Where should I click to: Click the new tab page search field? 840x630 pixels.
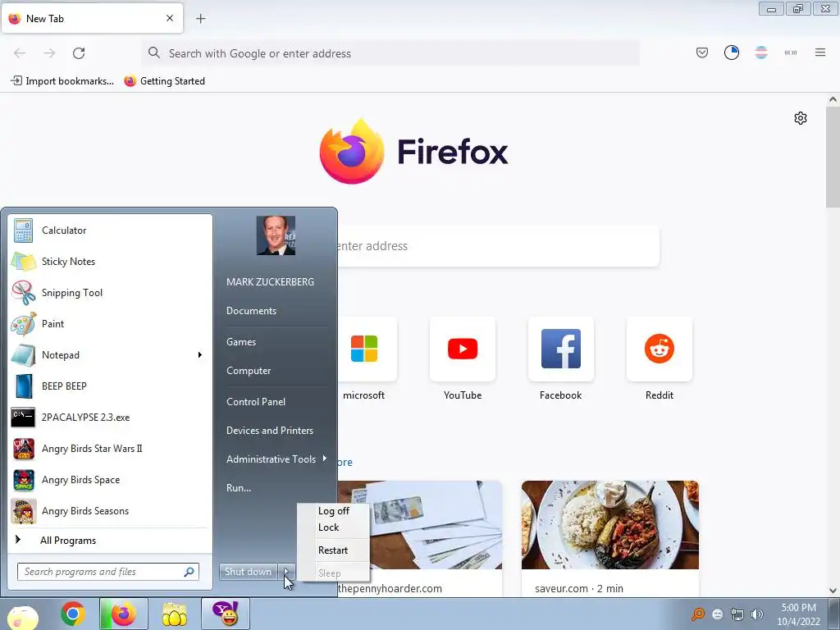click(x=498, y=246)
